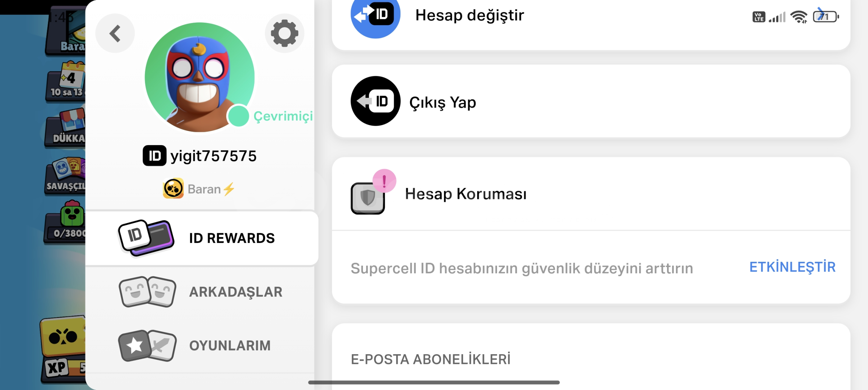Viewport: 868px width, 390px height.
Task: Click the ETKİNLEŞTİR link
Action: (x=792, y=267)
